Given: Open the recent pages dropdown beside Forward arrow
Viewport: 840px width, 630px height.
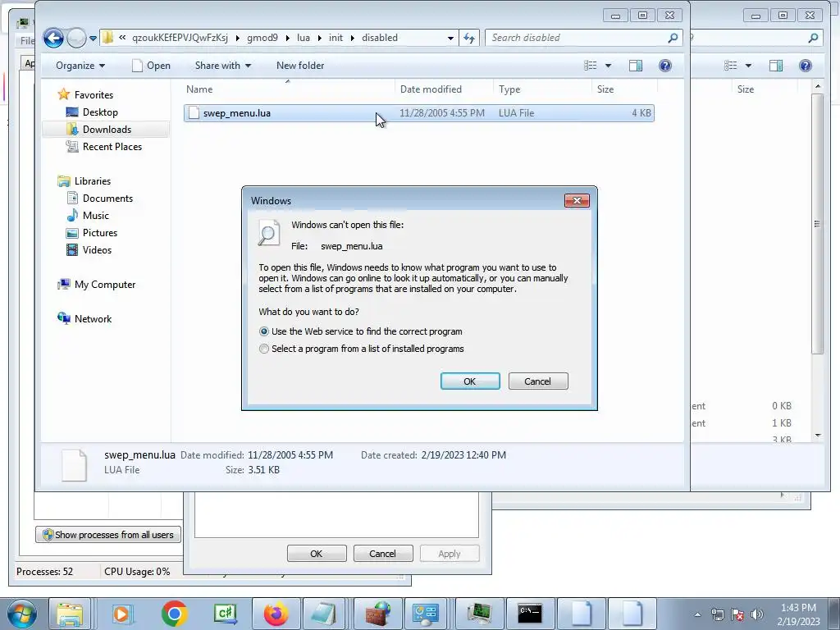Looking at the screenshot, I should (x=93, y=39).
